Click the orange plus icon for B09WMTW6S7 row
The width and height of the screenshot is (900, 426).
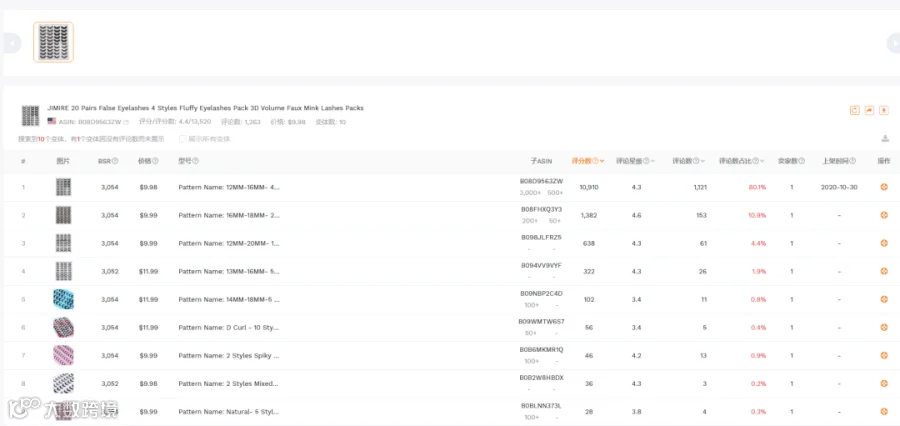tap(884, 327)
